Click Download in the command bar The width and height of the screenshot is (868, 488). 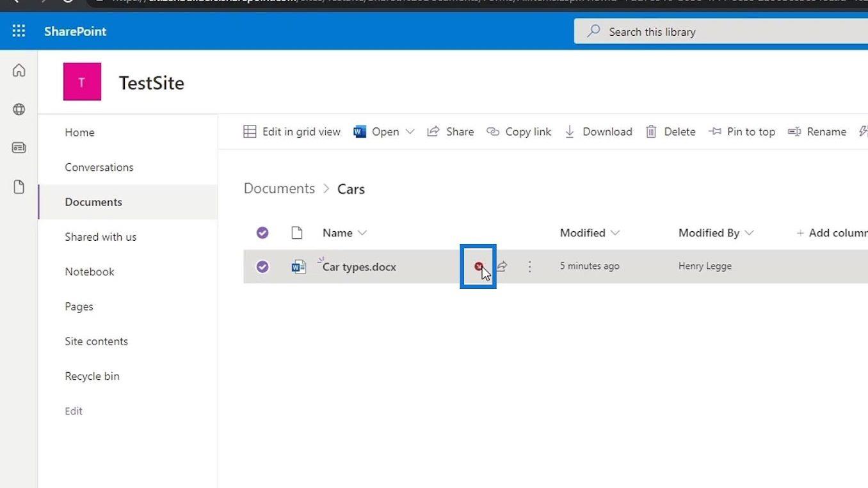tap(598, 131)
